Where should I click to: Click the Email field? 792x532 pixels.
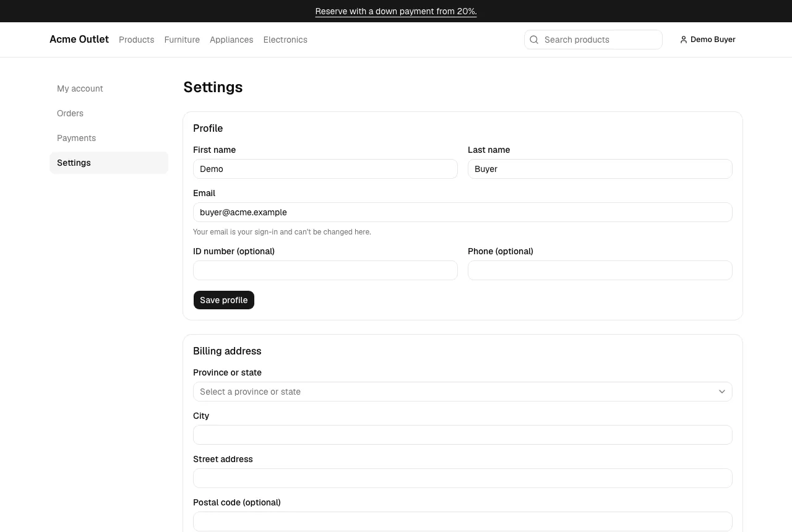click(463, 212)
